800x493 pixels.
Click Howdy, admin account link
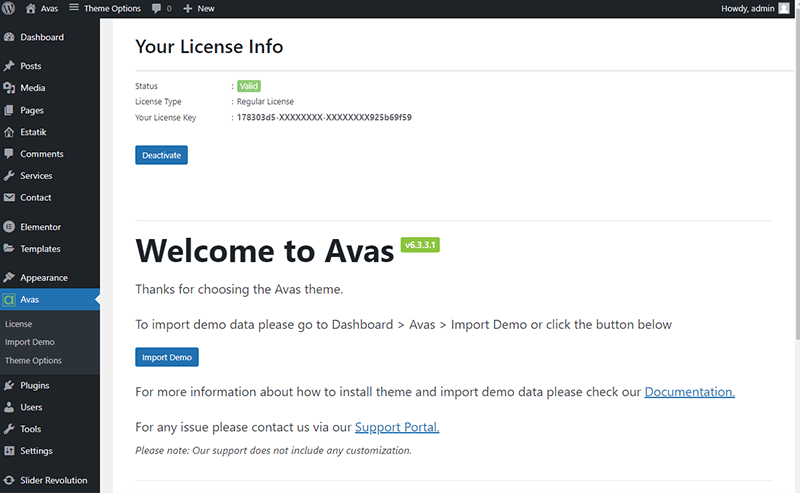pos(747,9)
